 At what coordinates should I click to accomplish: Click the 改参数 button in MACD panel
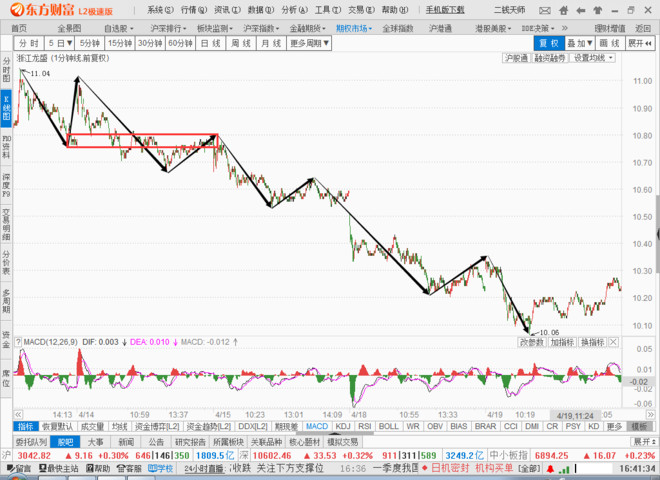click(532, 342)
